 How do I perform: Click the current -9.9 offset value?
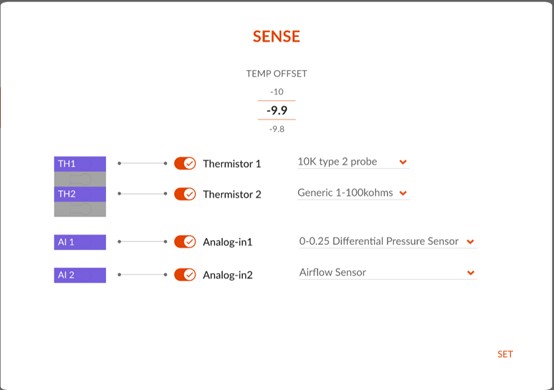pyautogui.click(x=277, y=111)
